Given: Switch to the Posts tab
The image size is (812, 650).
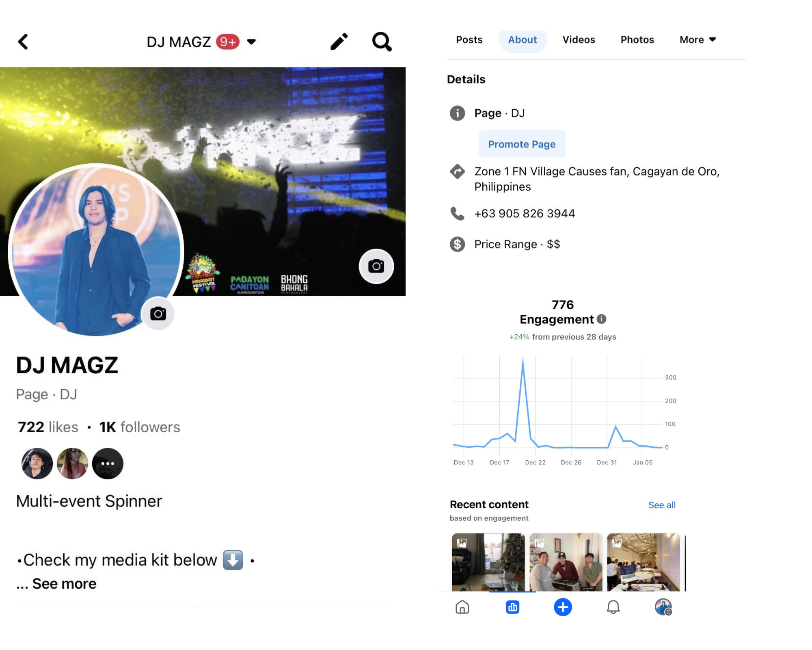Looking at the screenshot, I should (x=469, y=40).
